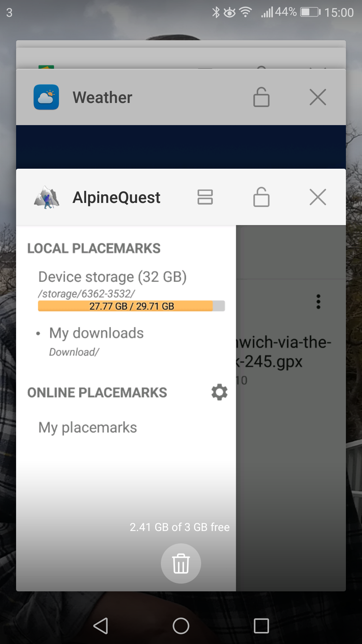Tap the 27.77 GB storage usage bar
Screen dimensions: 362x644
[131, 306]
